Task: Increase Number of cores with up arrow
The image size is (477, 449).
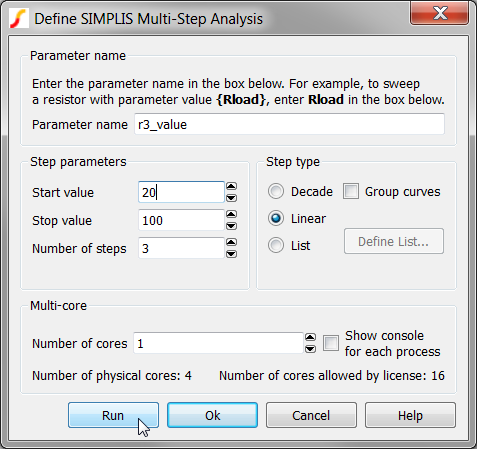Action: (310, 337)
